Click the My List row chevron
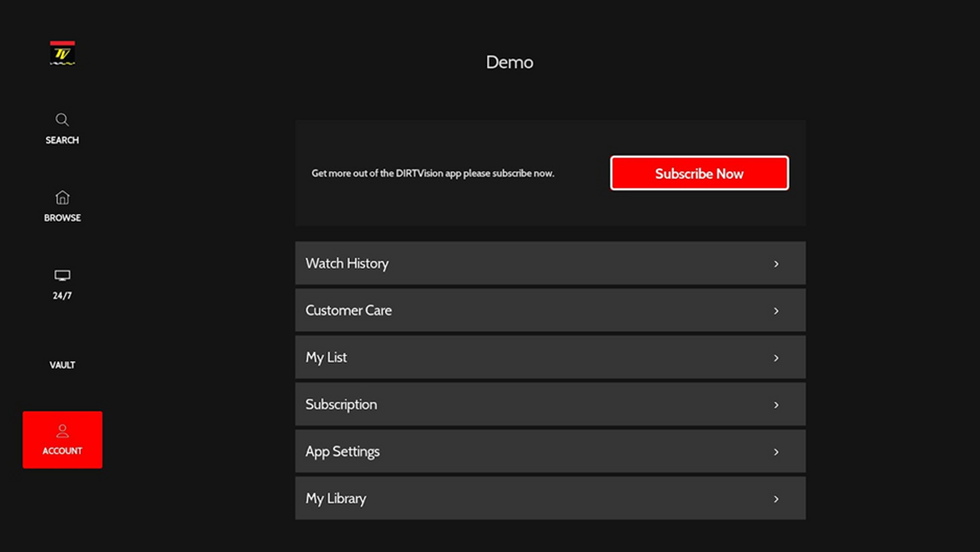Viewport: 980px width, 552px height. click(x=776, y=358)
